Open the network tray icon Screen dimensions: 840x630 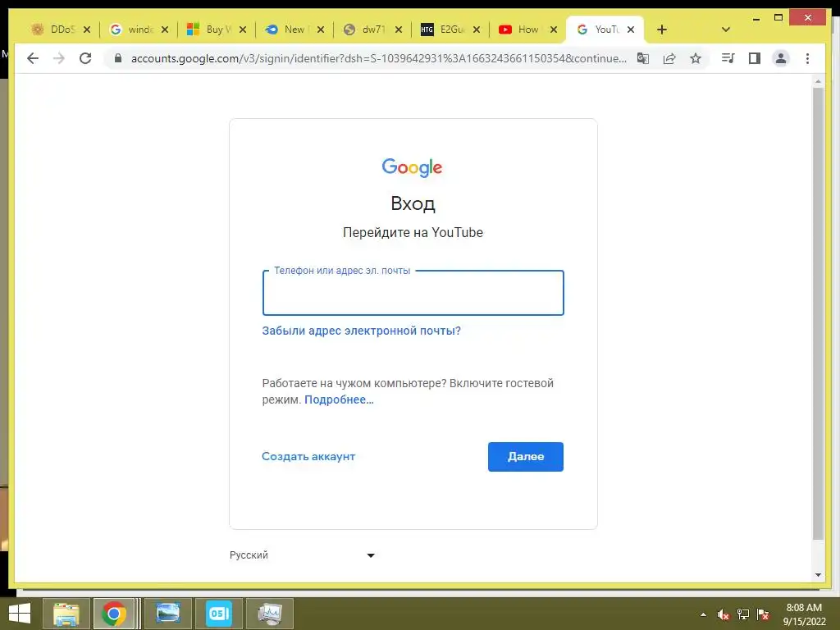click(x=743, y=614)
